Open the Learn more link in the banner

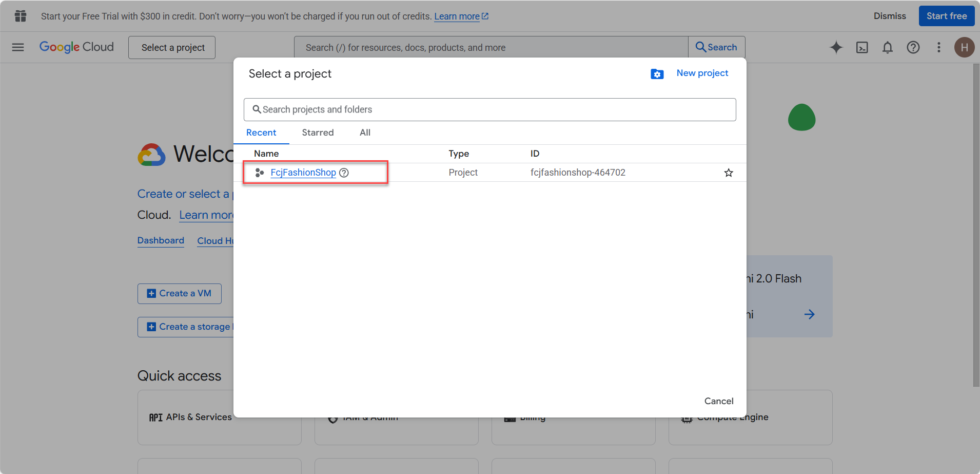(457, 16)
